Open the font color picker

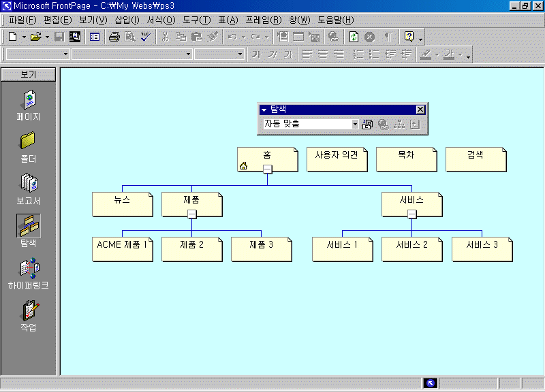pos(449,54)
